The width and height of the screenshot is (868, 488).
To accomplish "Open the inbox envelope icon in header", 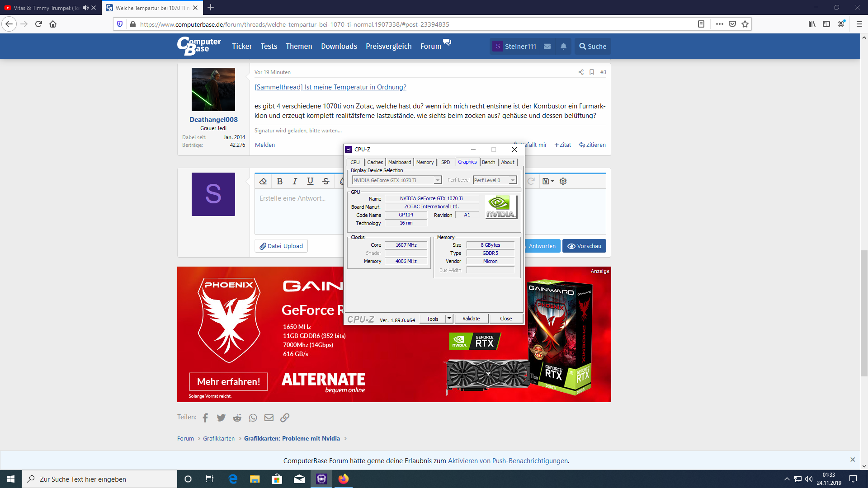I will 547,47.
